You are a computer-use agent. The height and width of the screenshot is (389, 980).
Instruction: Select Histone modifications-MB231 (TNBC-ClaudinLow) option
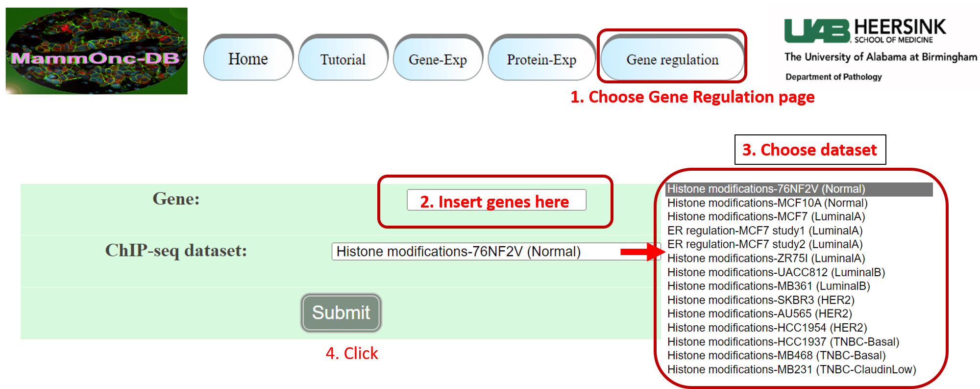(792, 370)
